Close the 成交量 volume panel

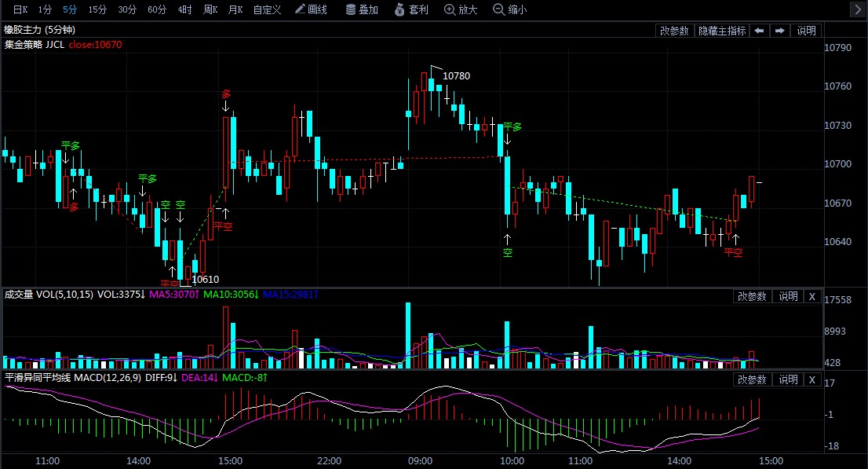pos(812,297)
